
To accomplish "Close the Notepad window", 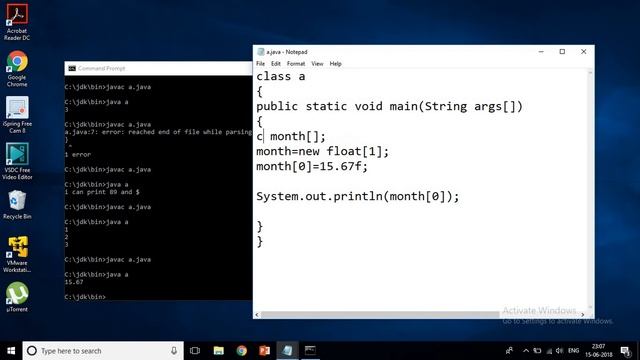I will (584, 52).
